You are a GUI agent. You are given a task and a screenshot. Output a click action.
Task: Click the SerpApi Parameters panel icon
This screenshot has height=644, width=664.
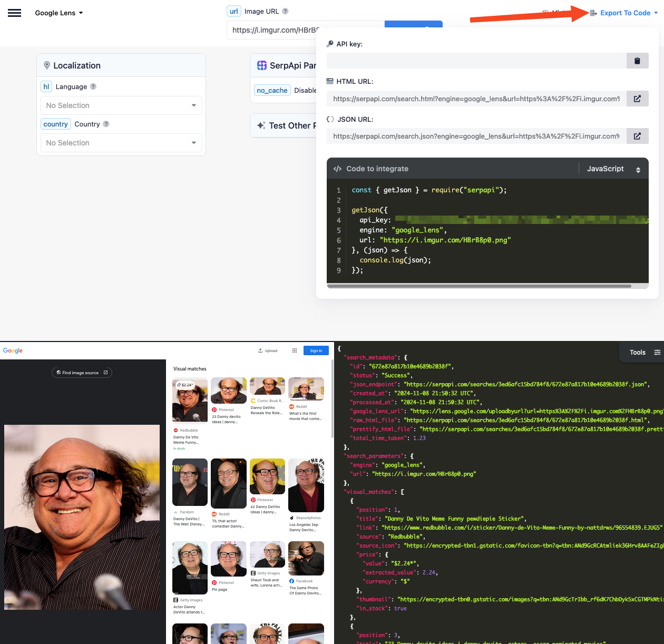pos(262,65)
